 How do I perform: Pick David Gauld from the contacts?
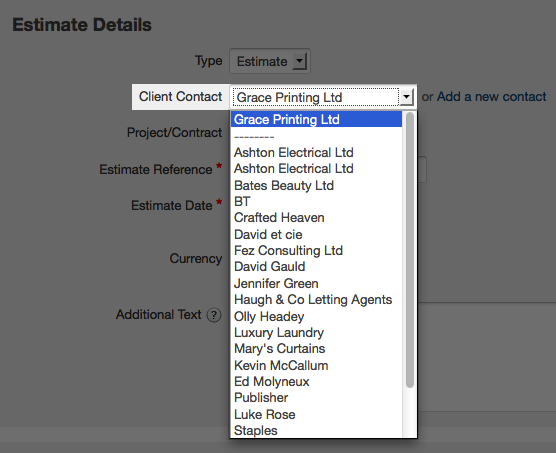click(x=316, y=267)
